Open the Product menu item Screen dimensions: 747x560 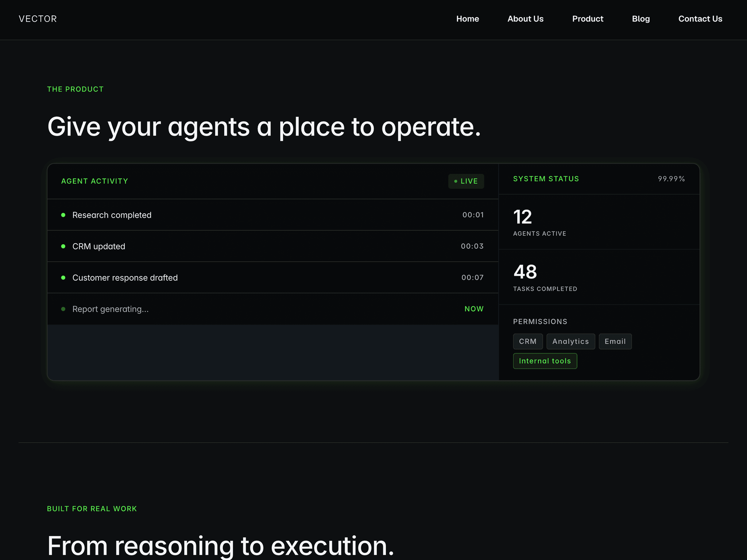coord(588,19)
